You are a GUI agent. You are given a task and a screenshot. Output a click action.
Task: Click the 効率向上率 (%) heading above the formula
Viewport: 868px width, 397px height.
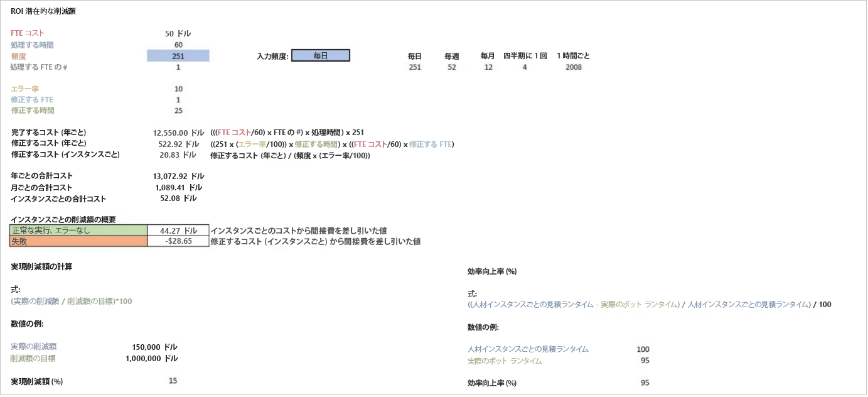point(492,271)
